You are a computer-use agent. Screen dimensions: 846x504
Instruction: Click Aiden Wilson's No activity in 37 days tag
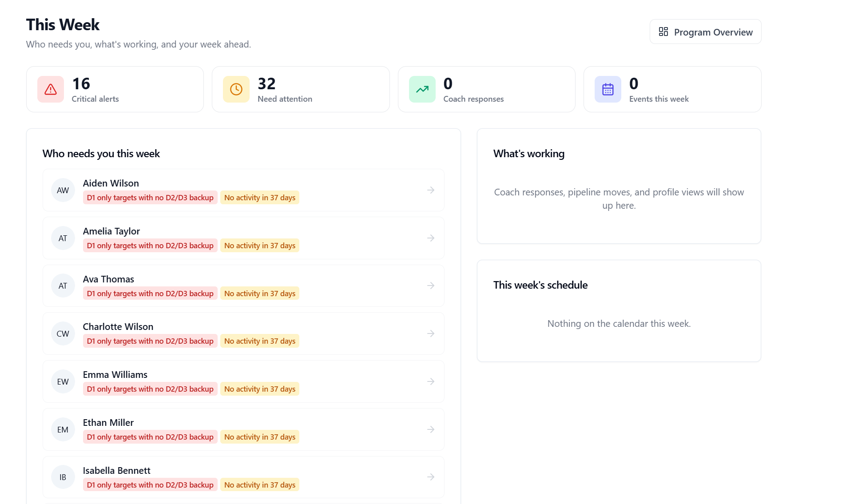click(x=260, y=198)
